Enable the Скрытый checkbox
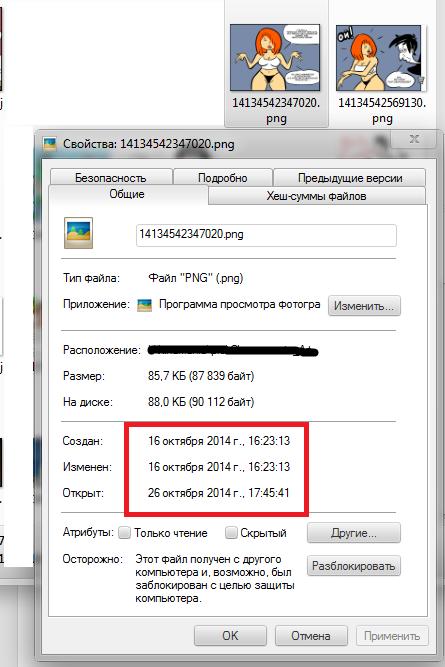This screenshot has width=445, height=667. 231,533
